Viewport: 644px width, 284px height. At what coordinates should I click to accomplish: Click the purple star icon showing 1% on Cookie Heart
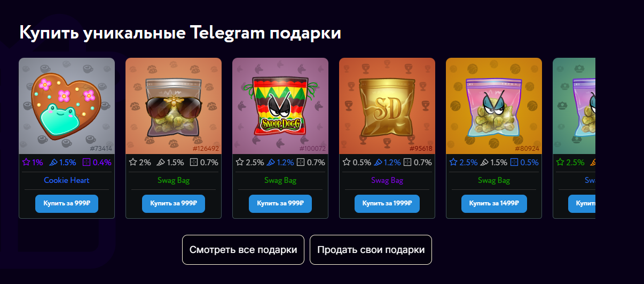click(26, 162)
